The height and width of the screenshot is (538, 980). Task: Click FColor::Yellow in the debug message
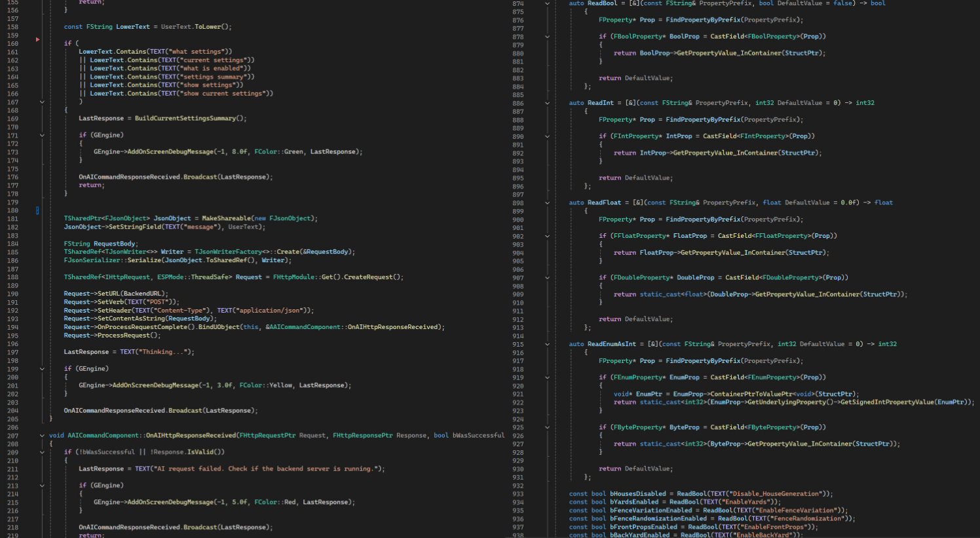[266, 385]
